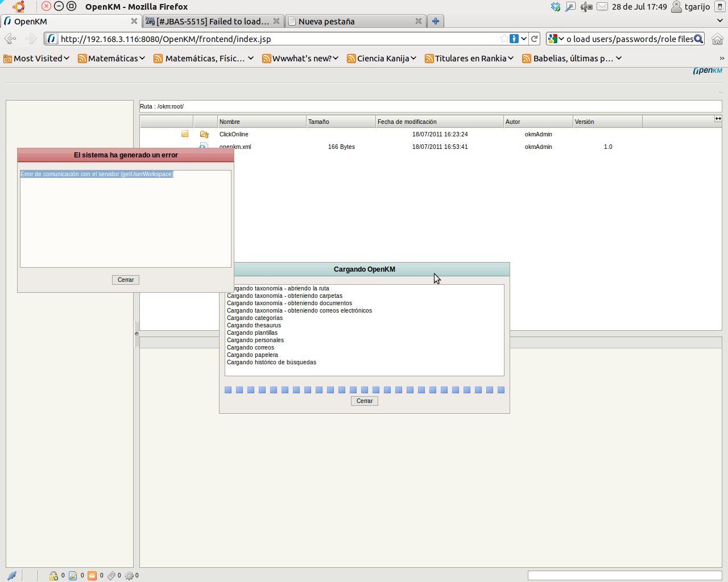The image size is (728, 582).
Task: Click the locked documents status icon
Action: coord(53,576)
